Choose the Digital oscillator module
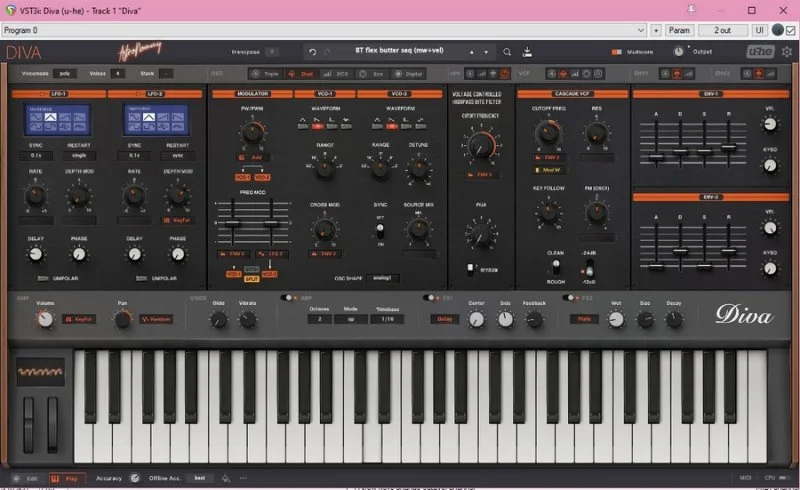The height and width of the screenshot is (490, 800). click(x=408, y=74)
